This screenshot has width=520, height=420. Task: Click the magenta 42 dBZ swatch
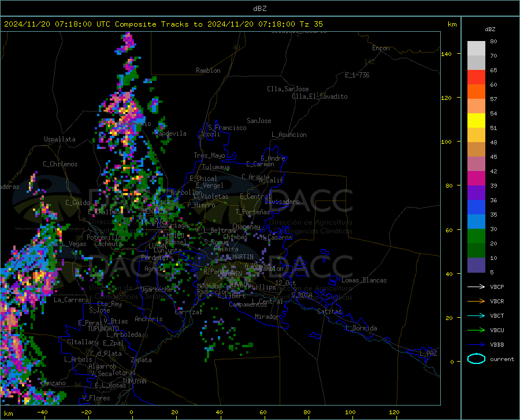pyautogui.click(x=476, y=179)
